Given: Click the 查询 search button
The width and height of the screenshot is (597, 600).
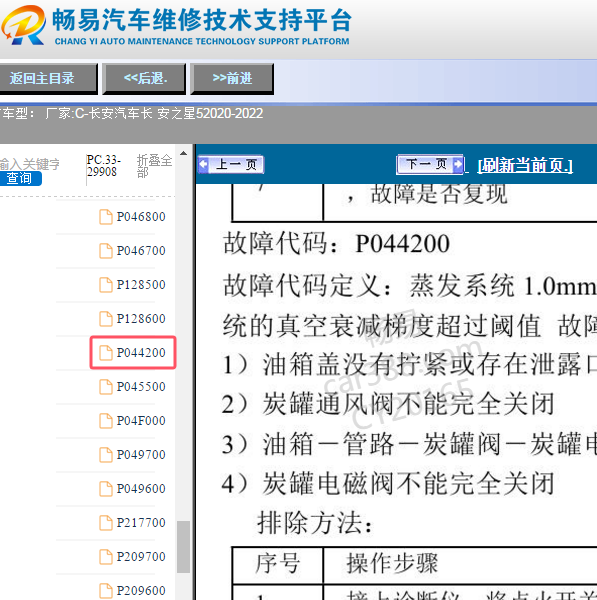Looking at the screenshot, I should tap(20, 178).
